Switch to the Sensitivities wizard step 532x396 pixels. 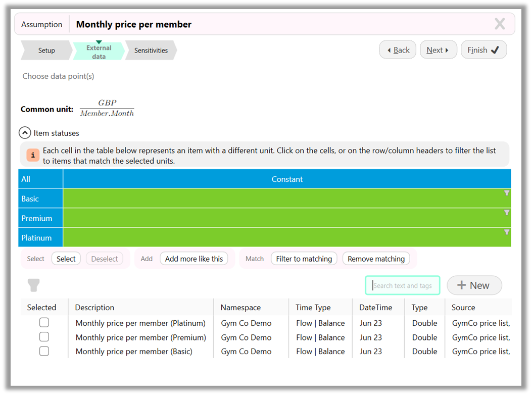150,50
